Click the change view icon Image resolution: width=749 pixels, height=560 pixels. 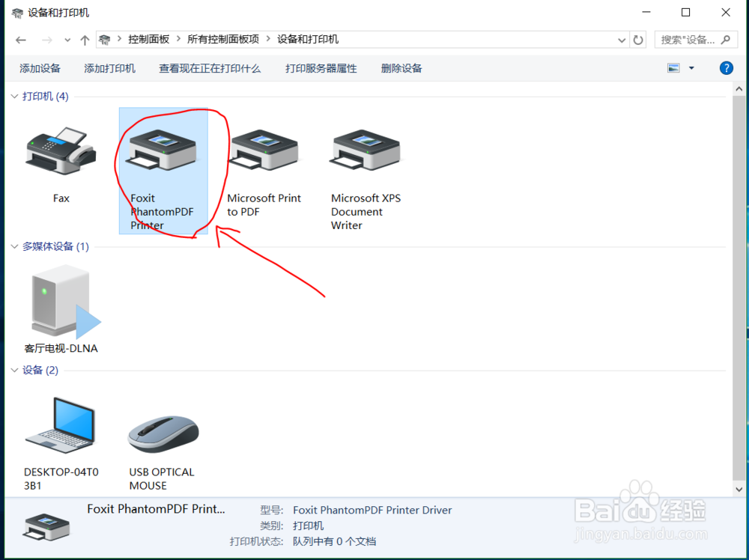(x=673, y=68)
